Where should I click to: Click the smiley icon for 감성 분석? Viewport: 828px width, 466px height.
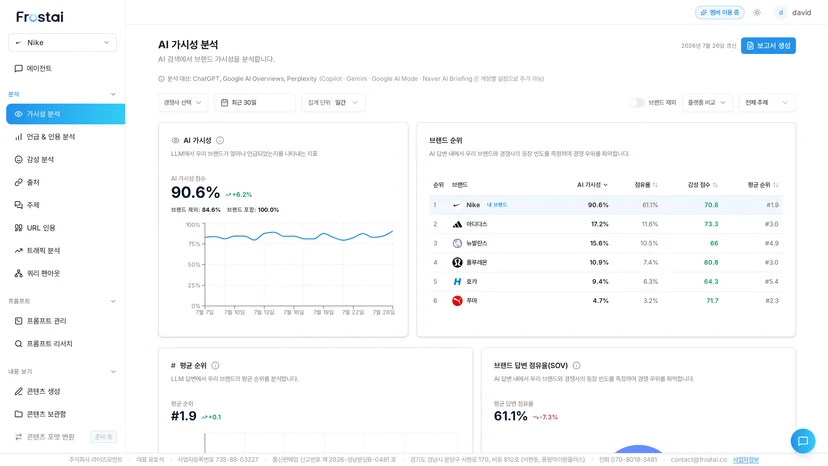18,160
